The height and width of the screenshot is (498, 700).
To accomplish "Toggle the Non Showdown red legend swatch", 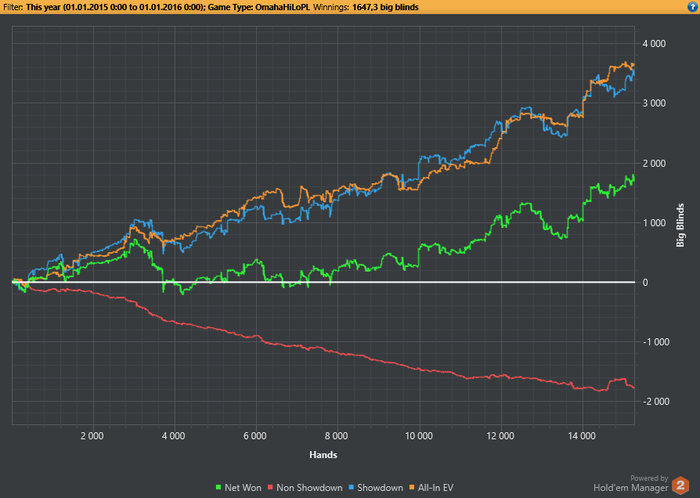I will tap(270, 487).
